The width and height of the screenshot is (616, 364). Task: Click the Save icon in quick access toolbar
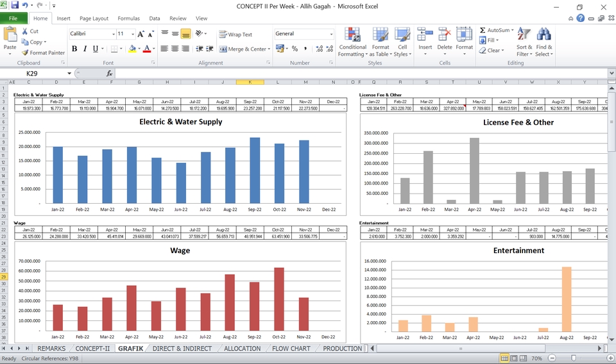click(15, 6)
